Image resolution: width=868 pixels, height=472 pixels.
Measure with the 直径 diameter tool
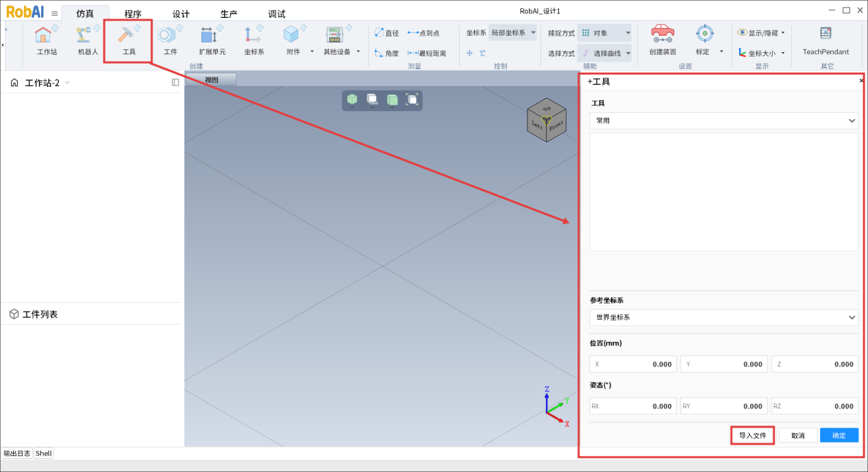pos(386,33)
